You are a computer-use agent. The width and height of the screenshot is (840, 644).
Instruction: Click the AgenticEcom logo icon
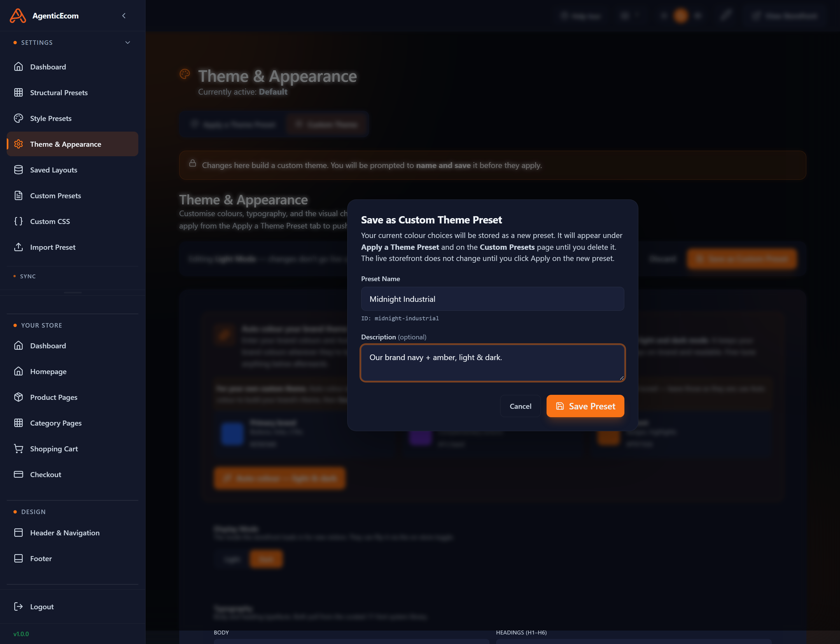click(x=18, y=16)
